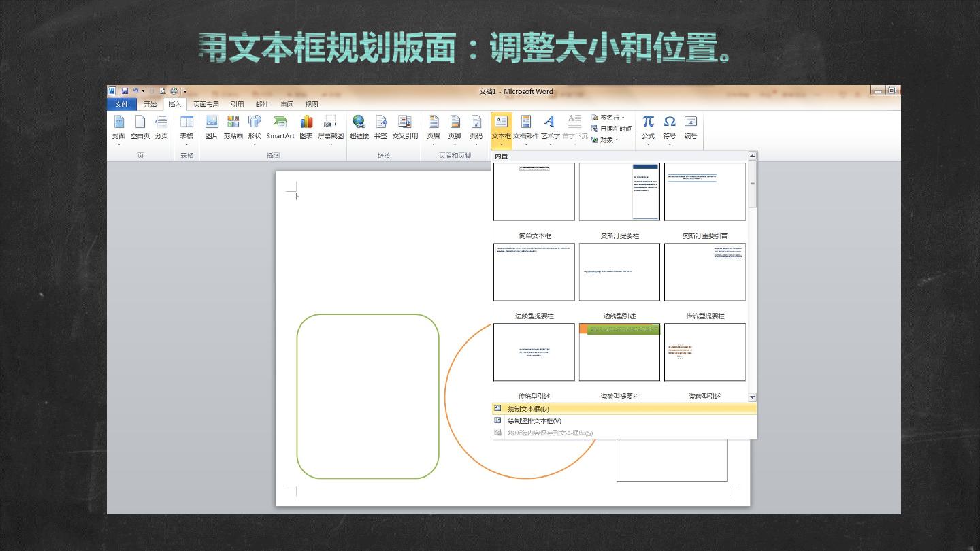The height and width of the screenshot is (551, 980).
Task: Open the 对象 object dropdown
Action: point(605,140)
